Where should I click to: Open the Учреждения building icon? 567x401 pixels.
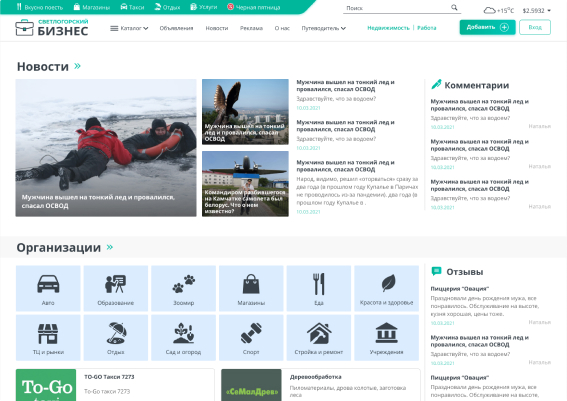pyautogui.click(x=386, y=333)
